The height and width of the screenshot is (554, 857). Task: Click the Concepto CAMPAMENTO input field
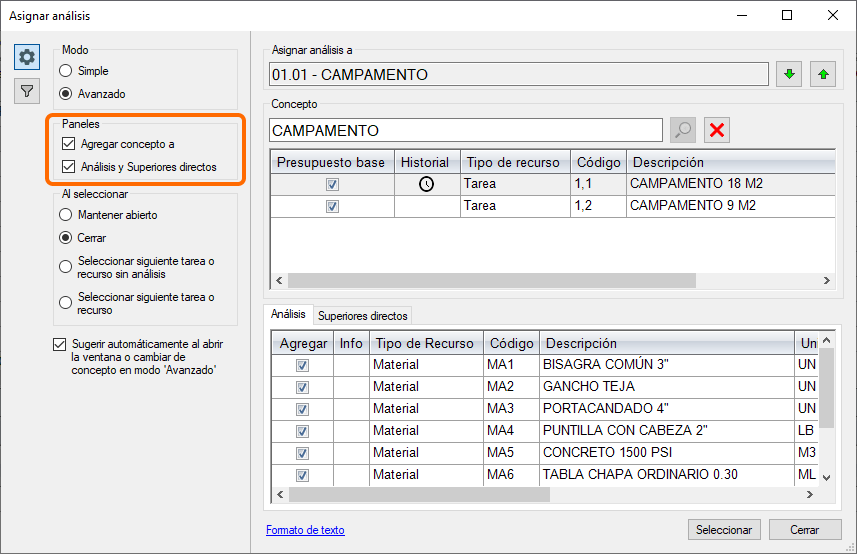tap(466, 131)
